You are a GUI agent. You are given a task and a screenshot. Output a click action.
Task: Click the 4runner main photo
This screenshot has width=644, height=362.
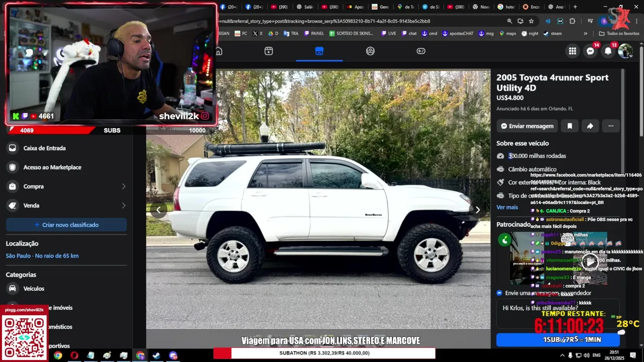318,200
